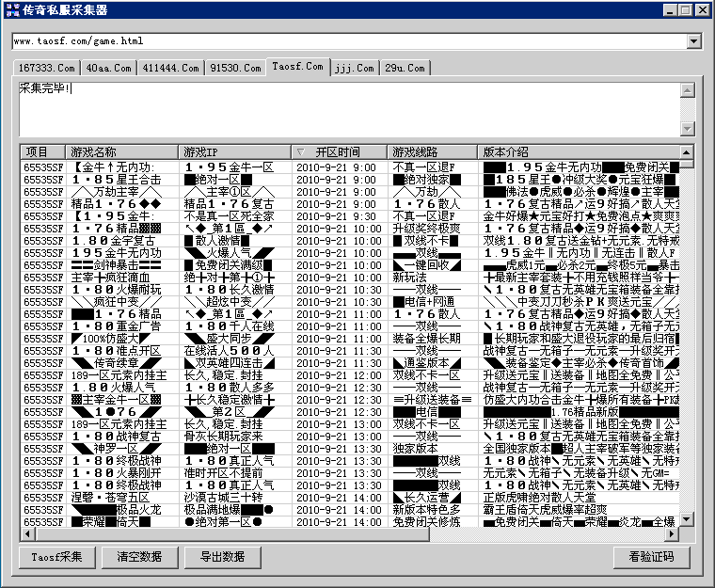Image resolution: width=715 pixels, height=588 pixels.
Task: Click the 清空数据 button
Action: pyautogui.click(x=140, y=556)
